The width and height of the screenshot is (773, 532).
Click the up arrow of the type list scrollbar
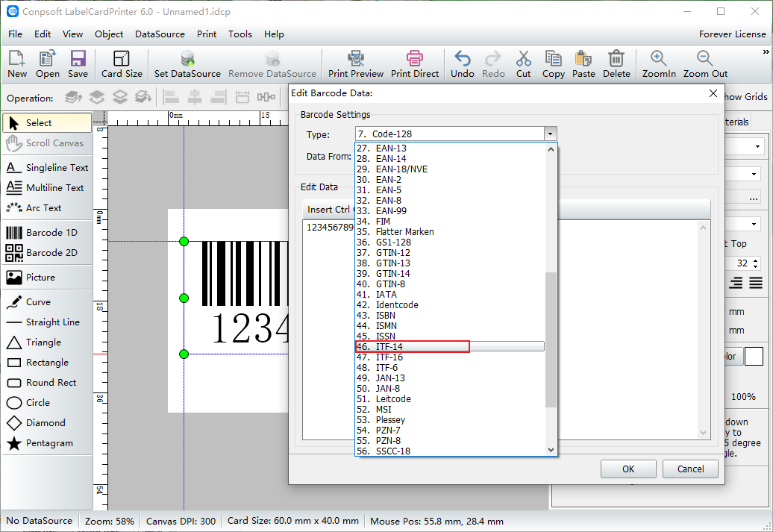(x=551, y=149)
